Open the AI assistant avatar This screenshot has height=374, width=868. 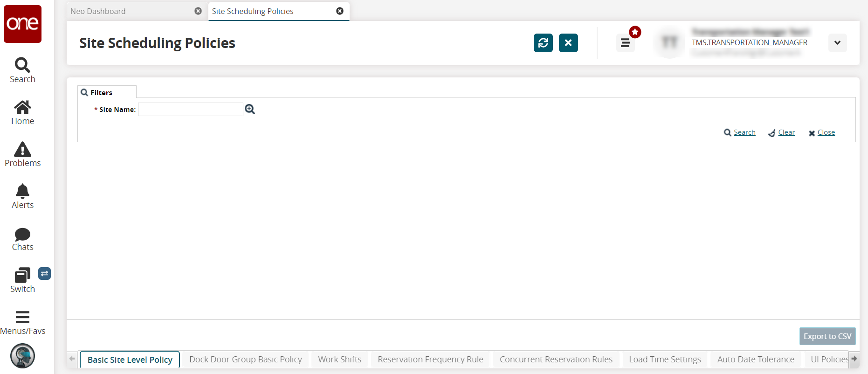22,356
